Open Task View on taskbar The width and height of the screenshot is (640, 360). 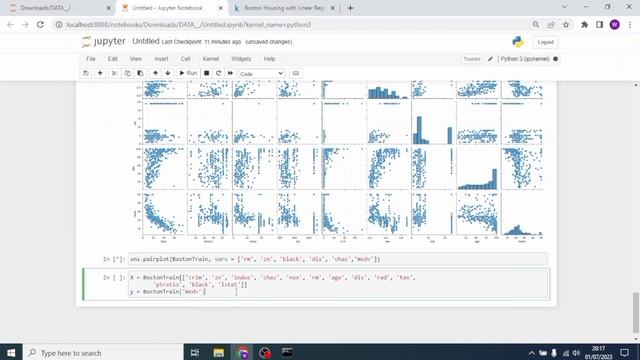click(x=195, y=353)
